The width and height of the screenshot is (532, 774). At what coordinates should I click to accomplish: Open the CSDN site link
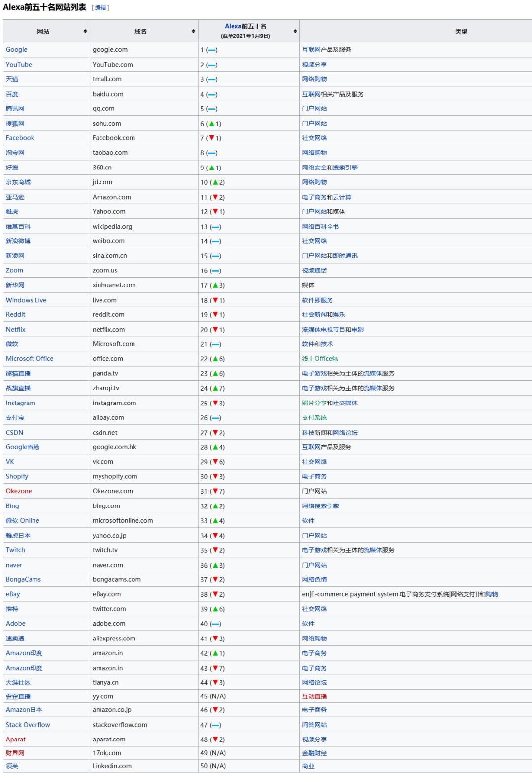coord(14,433)
